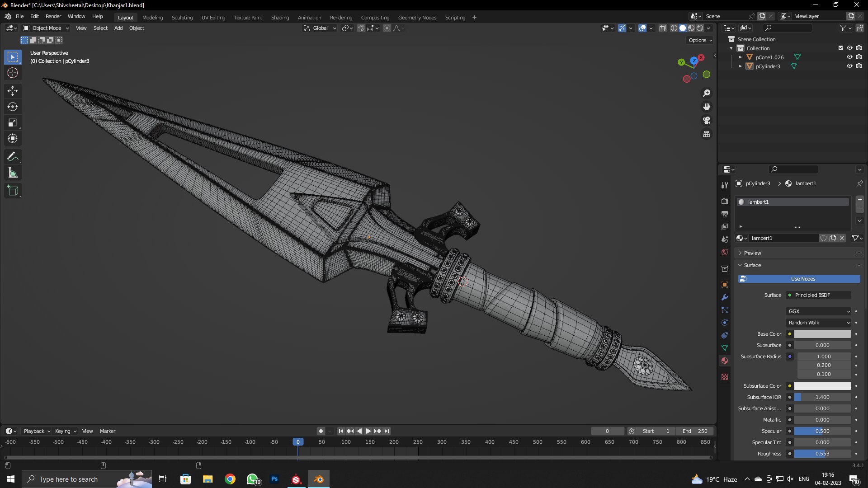Open the Playback menu in timeline

coord(37,431)
